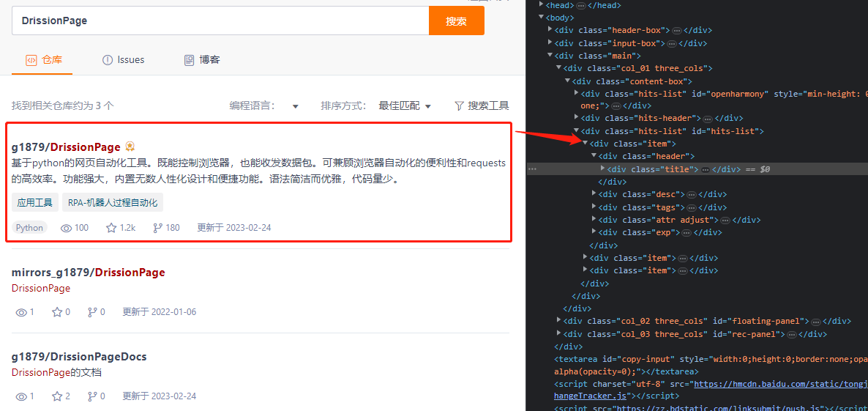The width and height of the screenshot is (868, 411).
Task: Click the star icon showing 2
Action: tap(57, 396)
